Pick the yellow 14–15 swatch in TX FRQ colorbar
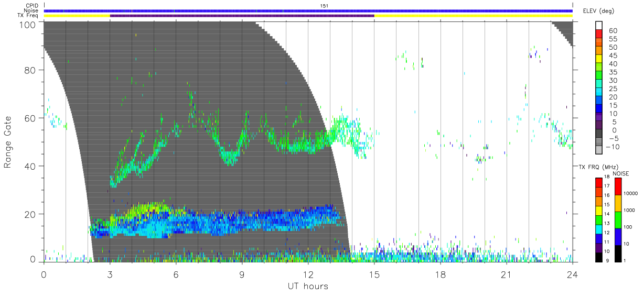The image size is (644, 297). [x=599, y=210]
